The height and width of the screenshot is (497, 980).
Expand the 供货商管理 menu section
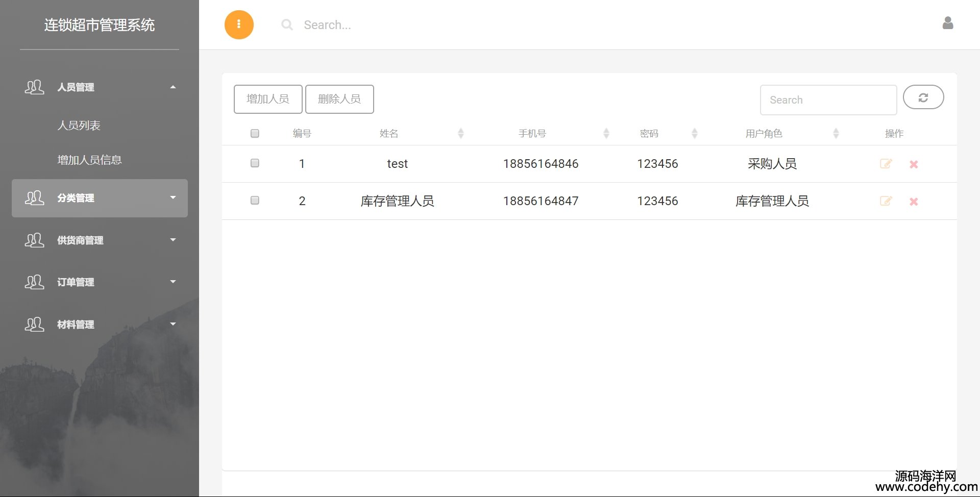(x=100, y=240)
